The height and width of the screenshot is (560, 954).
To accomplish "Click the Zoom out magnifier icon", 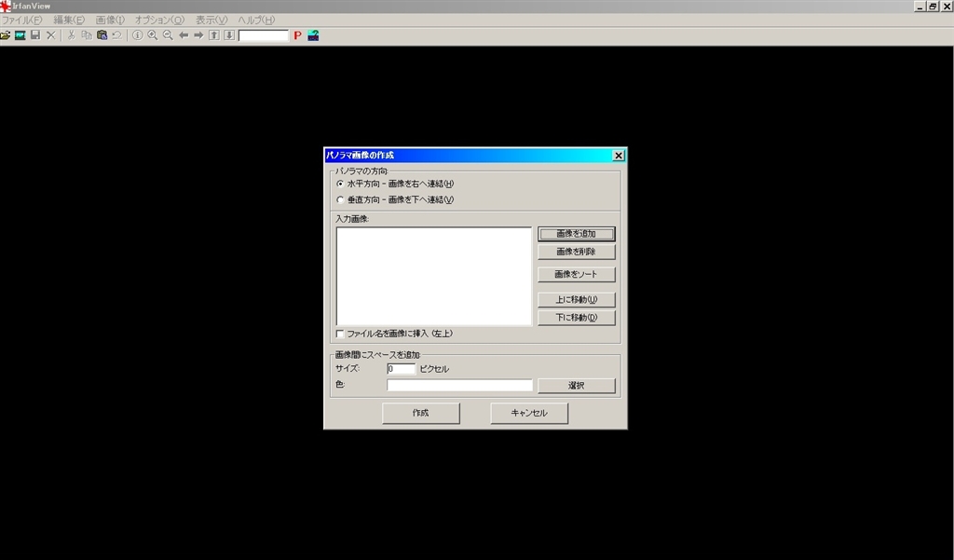I will 168,35.
